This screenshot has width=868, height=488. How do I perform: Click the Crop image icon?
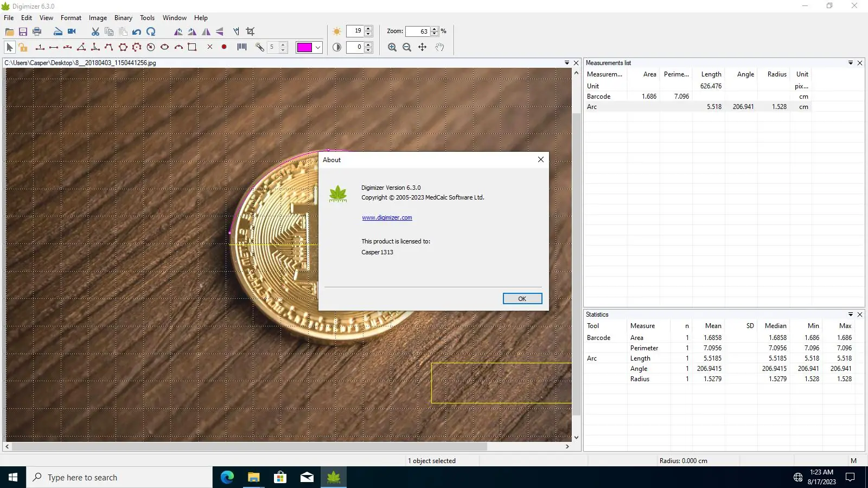[x=250, y=31]
